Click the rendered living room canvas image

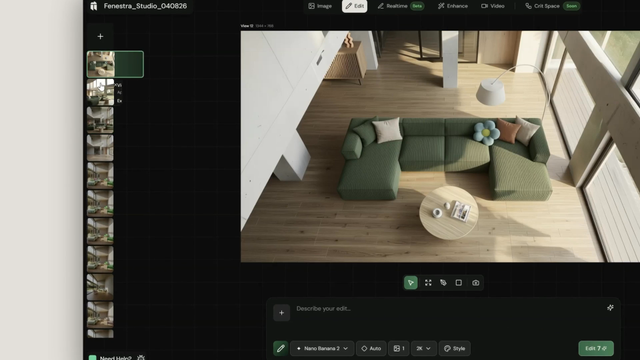440,147
